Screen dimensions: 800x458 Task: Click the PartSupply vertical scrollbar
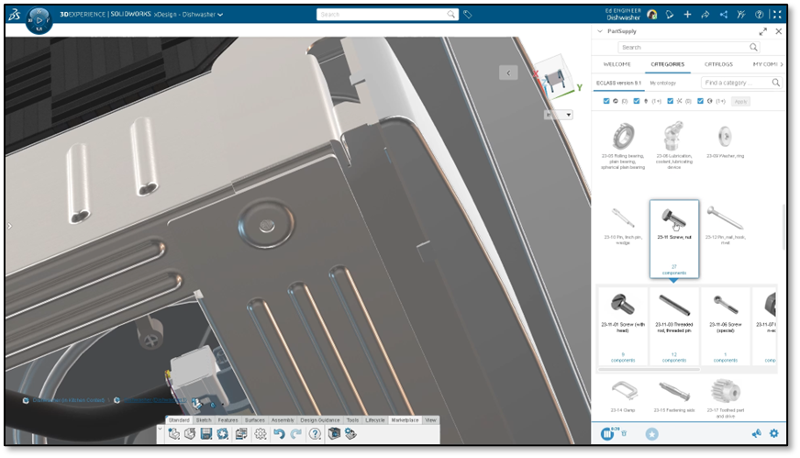[784, 227]
